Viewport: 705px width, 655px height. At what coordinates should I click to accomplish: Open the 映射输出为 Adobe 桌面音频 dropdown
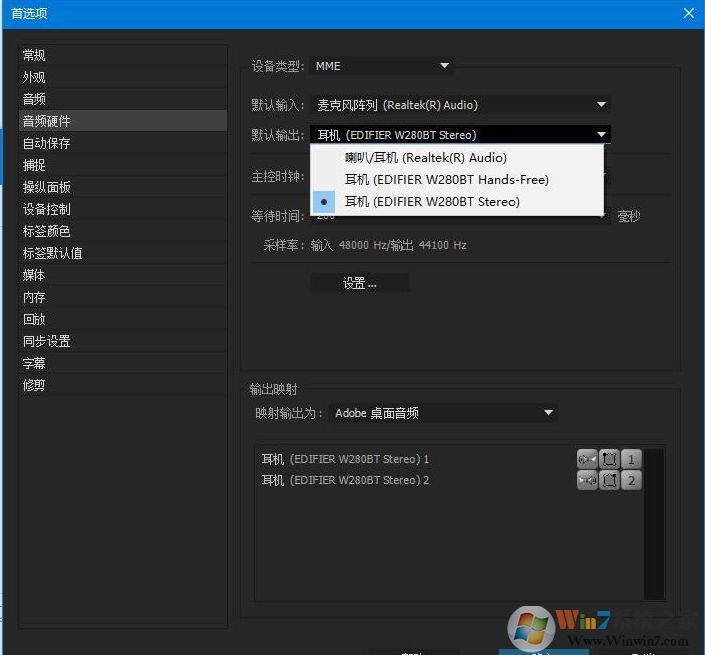[x=443, y=413]
